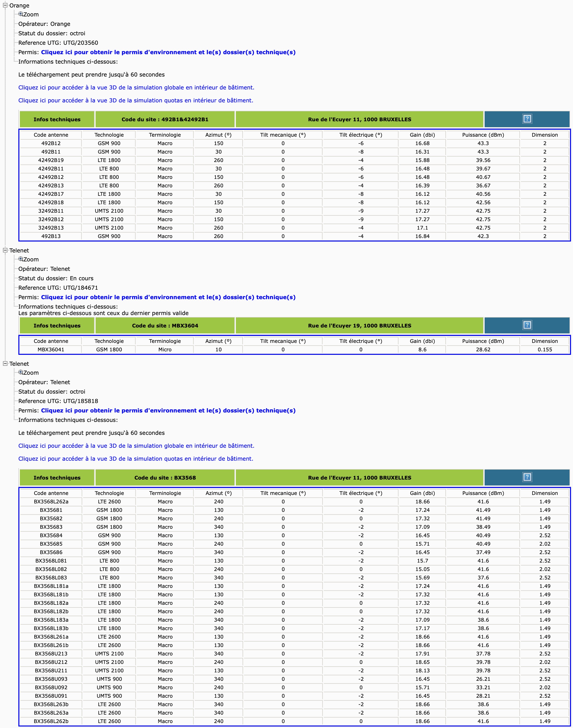Collapse the Orange tree node
Image resolution: width=573 pixels, height=728 pixels.
coord(5,5)
